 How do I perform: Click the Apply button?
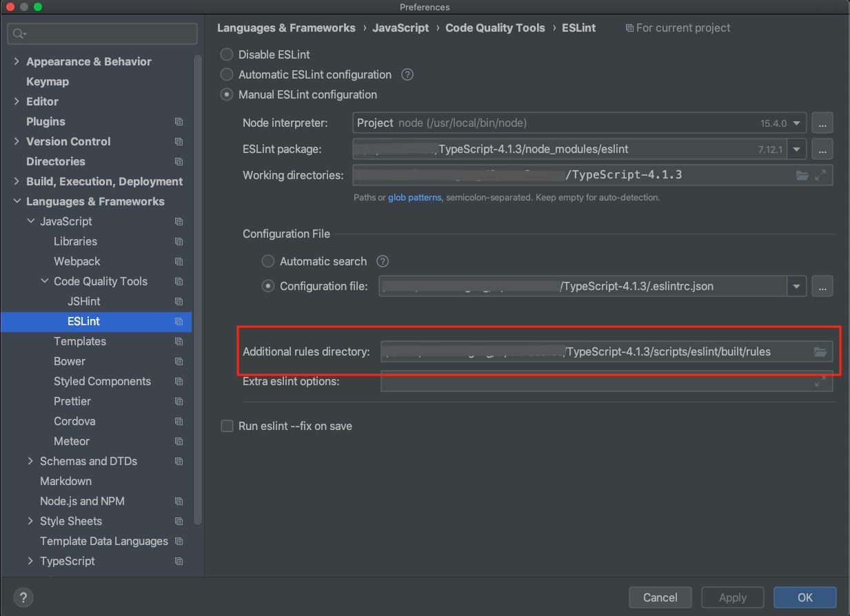[x=732, y=597]
